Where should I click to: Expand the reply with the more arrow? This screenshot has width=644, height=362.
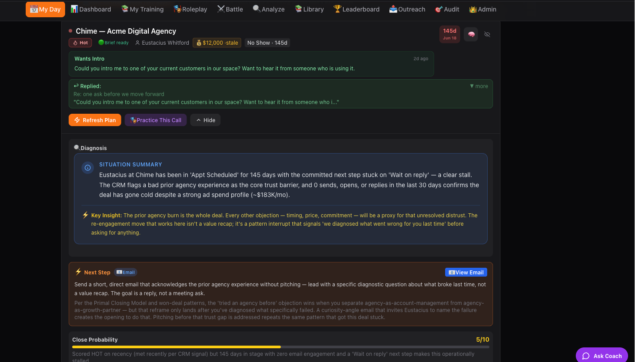click(479, 86)
